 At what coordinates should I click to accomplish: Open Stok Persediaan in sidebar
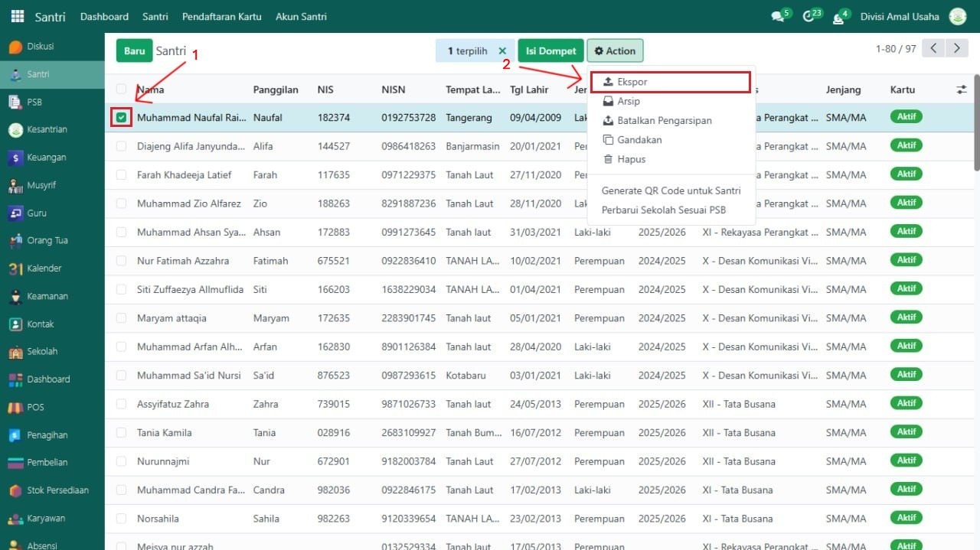(x=15, y=490)
